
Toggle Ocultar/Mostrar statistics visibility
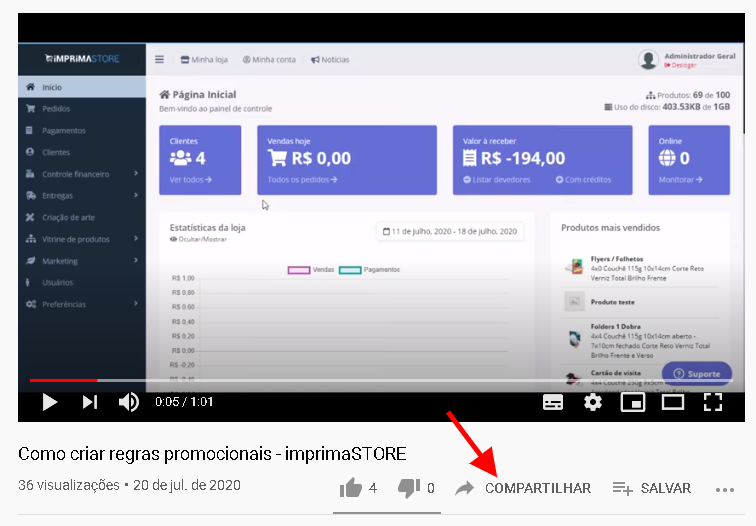click(198, 239)
